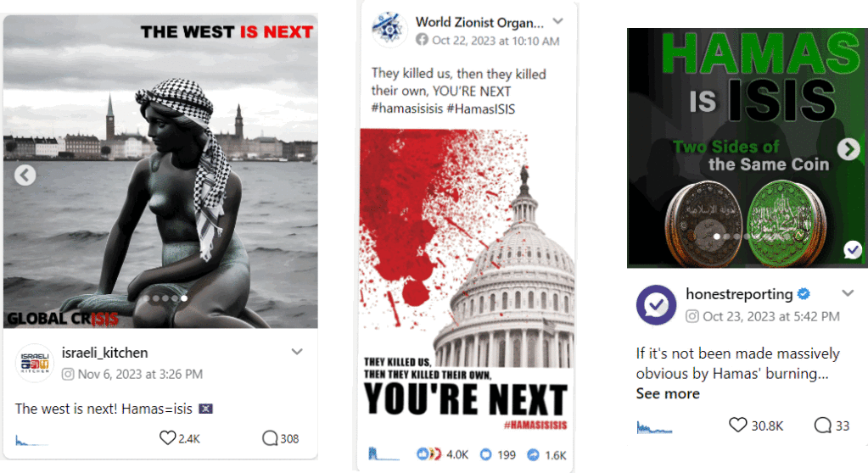This screenshot has height=473, width=868.
Task: Click the shares icon showing 1.6K
Action: pyautogui.click(x=533, y=454)
